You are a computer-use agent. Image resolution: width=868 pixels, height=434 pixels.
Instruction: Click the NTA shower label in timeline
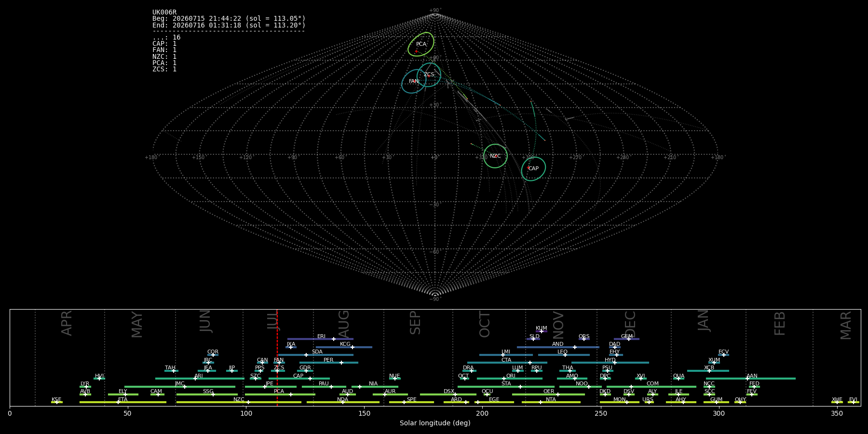tap(551, 400)
